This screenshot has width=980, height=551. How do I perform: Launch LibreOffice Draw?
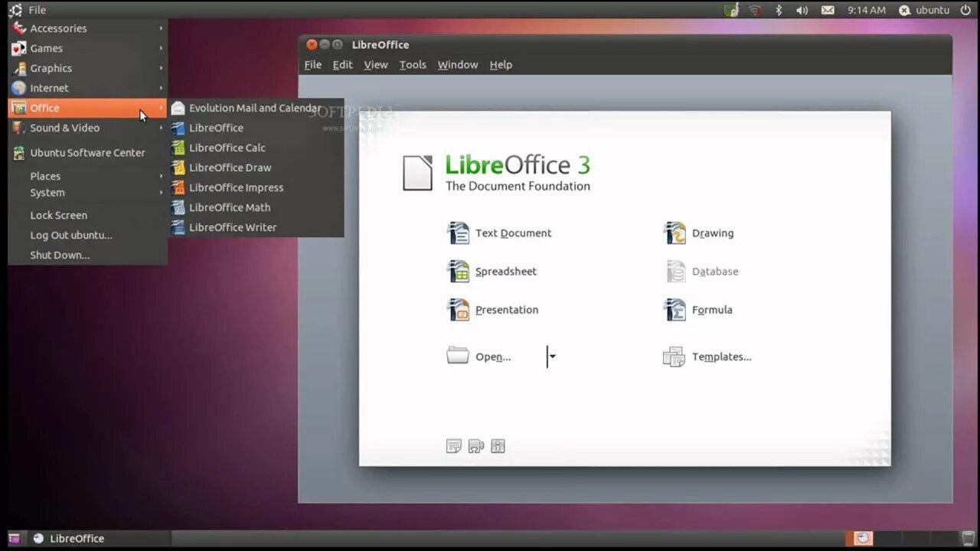[x=256, y=168]
